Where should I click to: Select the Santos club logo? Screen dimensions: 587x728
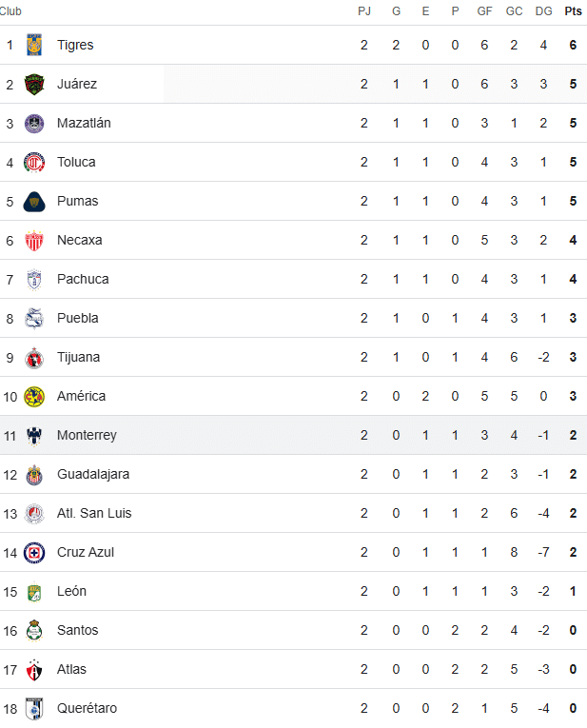coord(34,631)
